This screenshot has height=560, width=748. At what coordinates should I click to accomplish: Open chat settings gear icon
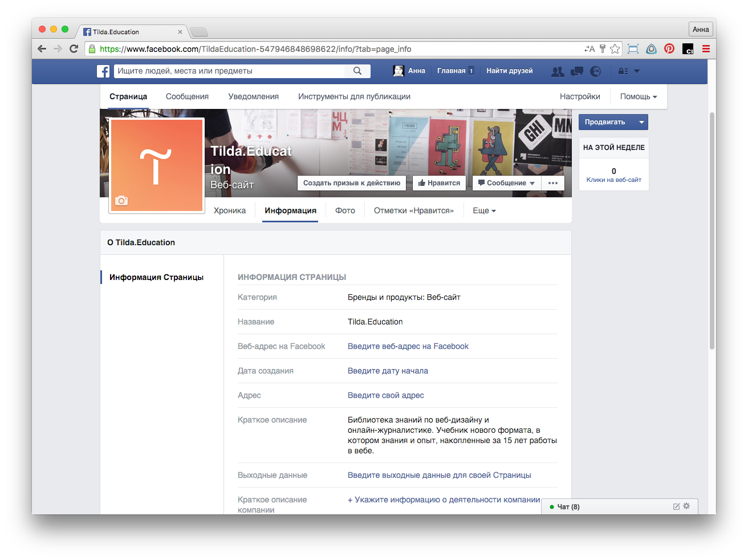pos(686,506)
